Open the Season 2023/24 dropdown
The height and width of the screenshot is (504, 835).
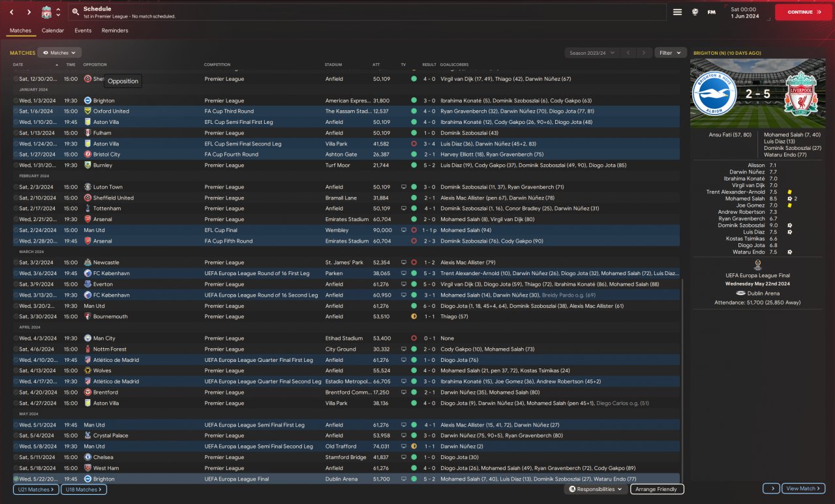[592, 53]
